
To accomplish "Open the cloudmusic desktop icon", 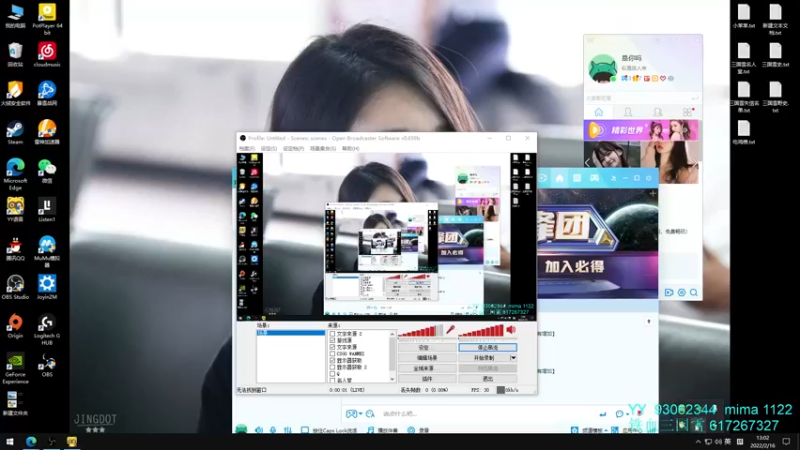I will [x=47, y=55].
